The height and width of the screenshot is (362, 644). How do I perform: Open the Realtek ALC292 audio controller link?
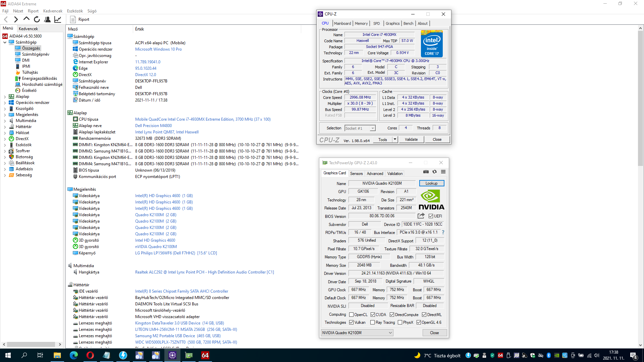click(205, 272)
